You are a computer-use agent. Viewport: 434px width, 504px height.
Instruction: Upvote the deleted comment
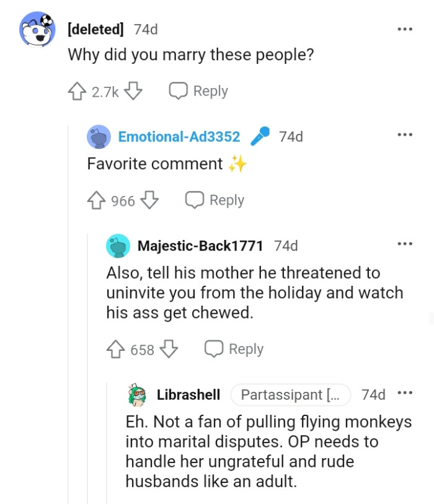coord(76,91)
